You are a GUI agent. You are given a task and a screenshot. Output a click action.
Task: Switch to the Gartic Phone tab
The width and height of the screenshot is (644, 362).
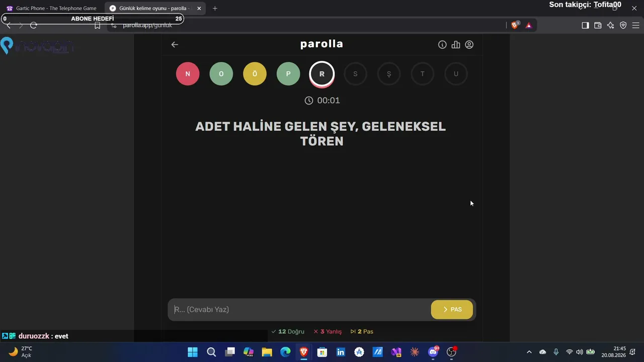pyautogui.click(x=52, y=8)
